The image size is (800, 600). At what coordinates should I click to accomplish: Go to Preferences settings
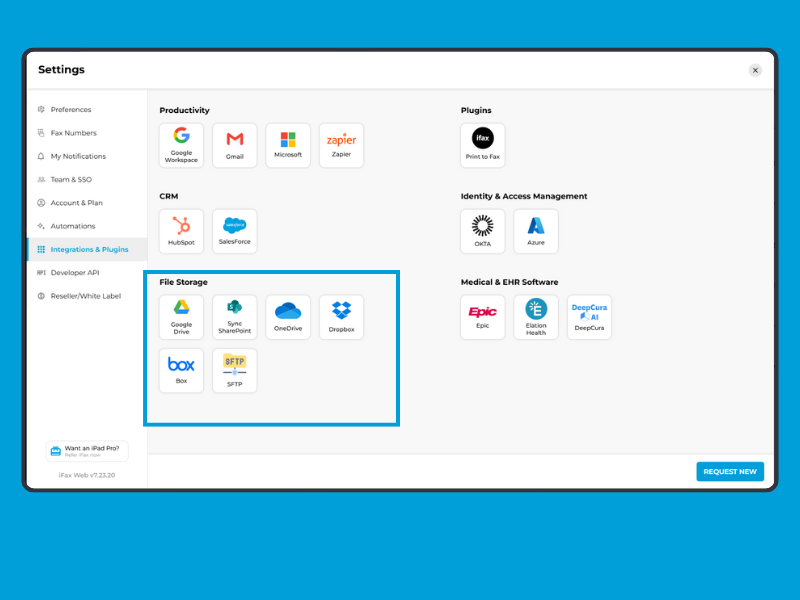(87, 109)
